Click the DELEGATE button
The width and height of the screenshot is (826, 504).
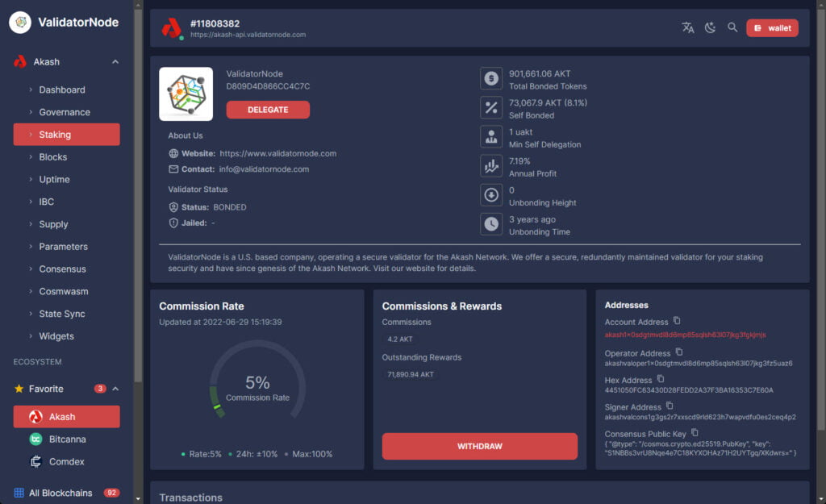tap(268, 110)
